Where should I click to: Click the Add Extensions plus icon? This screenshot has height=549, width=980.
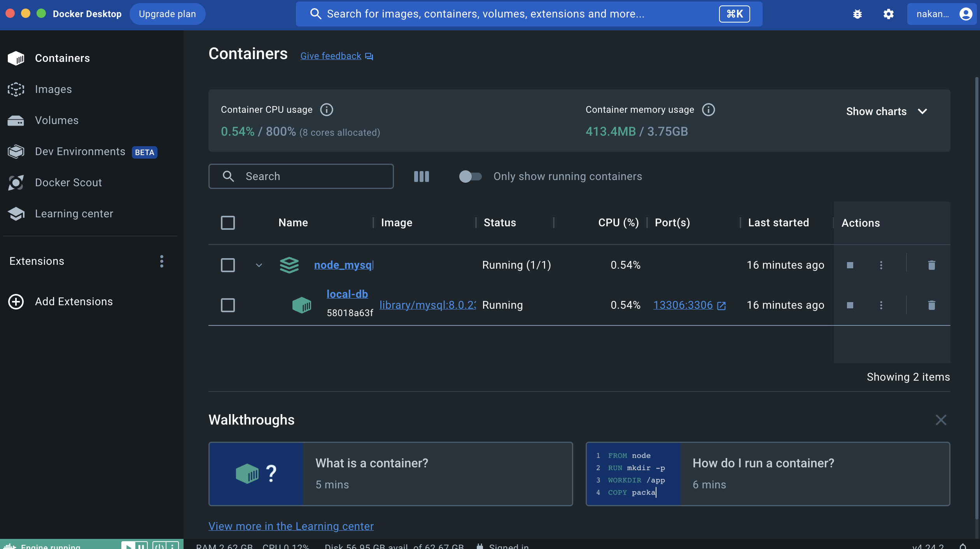pos(16,302)
